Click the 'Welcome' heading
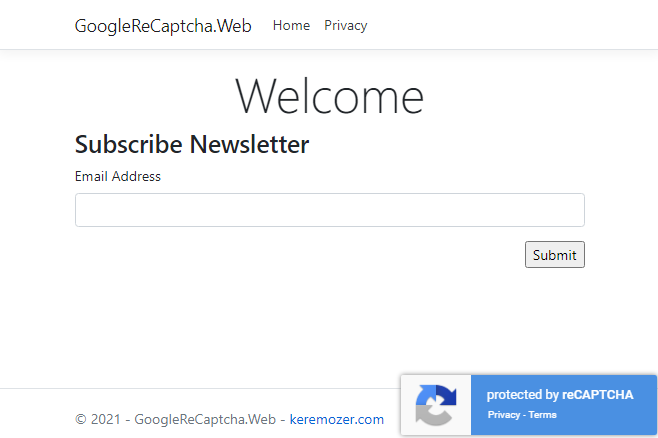The width and height of the screenshot is (658, 438). coord(329,96)
